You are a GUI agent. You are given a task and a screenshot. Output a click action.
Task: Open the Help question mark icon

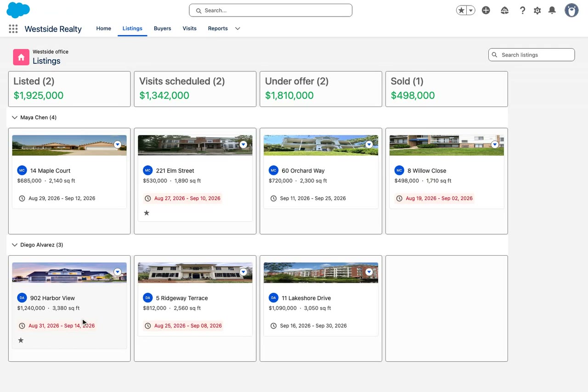(522, 10)
